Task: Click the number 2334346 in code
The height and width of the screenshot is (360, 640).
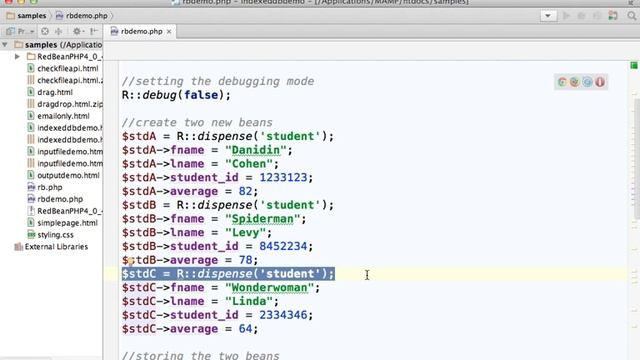Action: 283,315
